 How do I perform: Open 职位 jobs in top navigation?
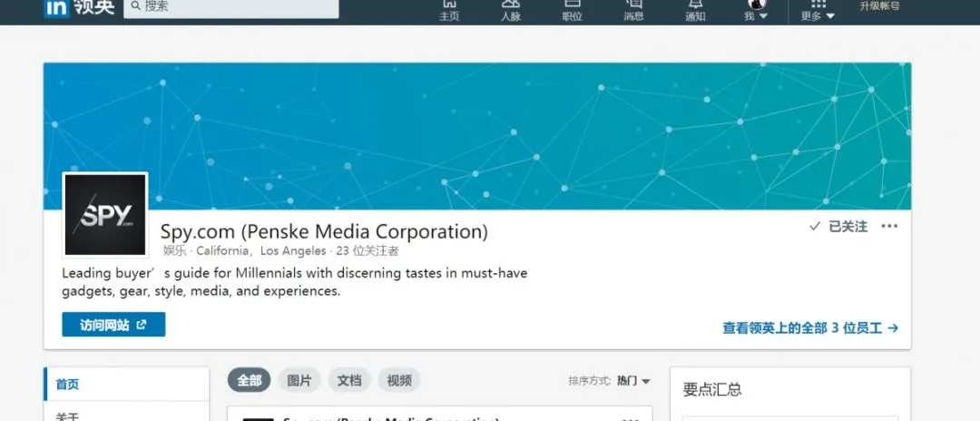[x=572, y=11]
